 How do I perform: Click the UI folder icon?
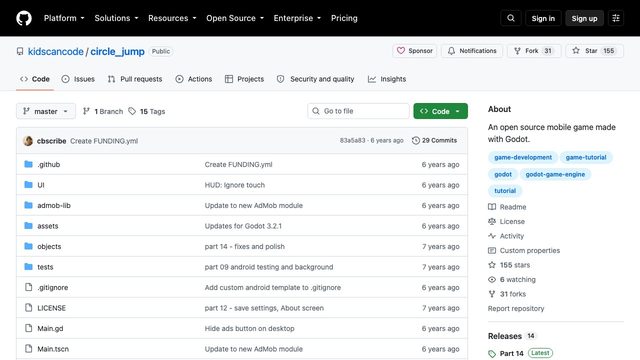28,184
